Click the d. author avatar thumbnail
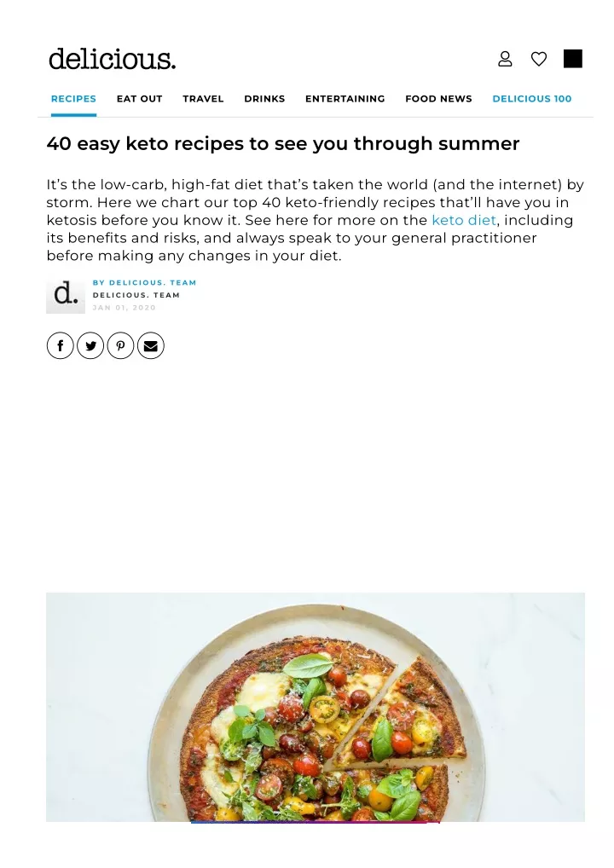614x868 pixels. point(66,295)
